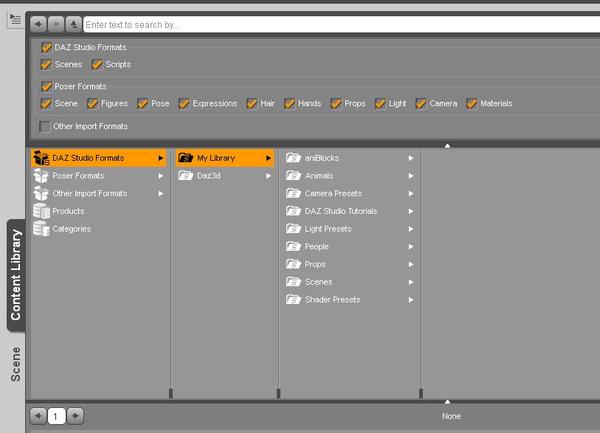Toggle the Scripts filter checkbox
Screen dimensions: 600x433
(97, 64)
